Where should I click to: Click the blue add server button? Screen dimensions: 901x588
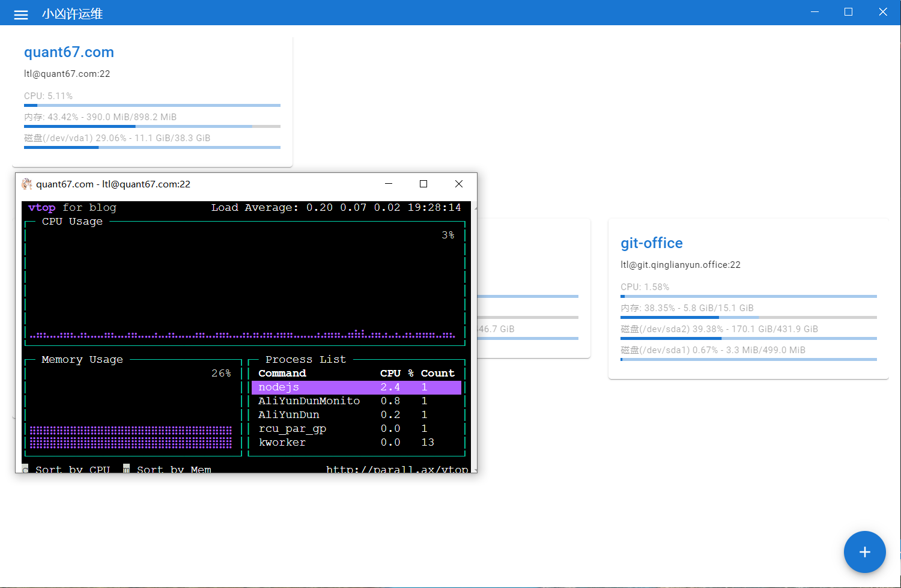[864, 552]
